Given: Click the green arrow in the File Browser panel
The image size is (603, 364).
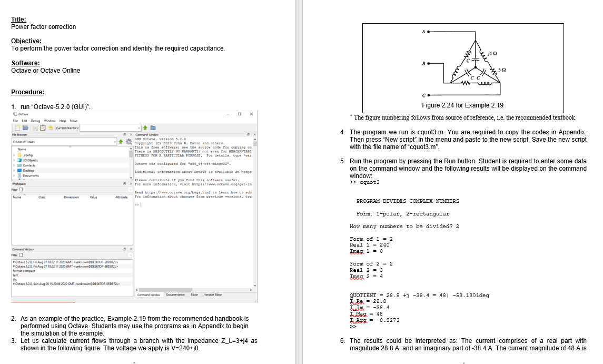Looking at the screenshot, I should click(x=121, y=142).
